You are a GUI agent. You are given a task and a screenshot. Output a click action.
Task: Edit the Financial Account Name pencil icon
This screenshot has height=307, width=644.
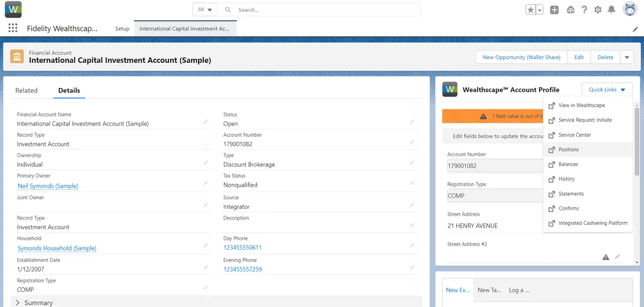(x=206, y=122)
